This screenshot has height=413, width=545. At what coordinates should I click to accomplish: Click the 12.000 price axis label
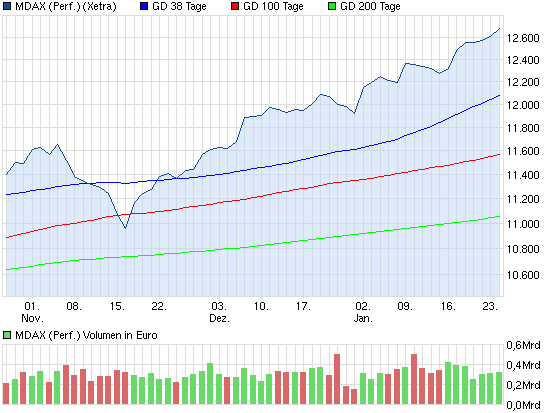tap(523, 105)
